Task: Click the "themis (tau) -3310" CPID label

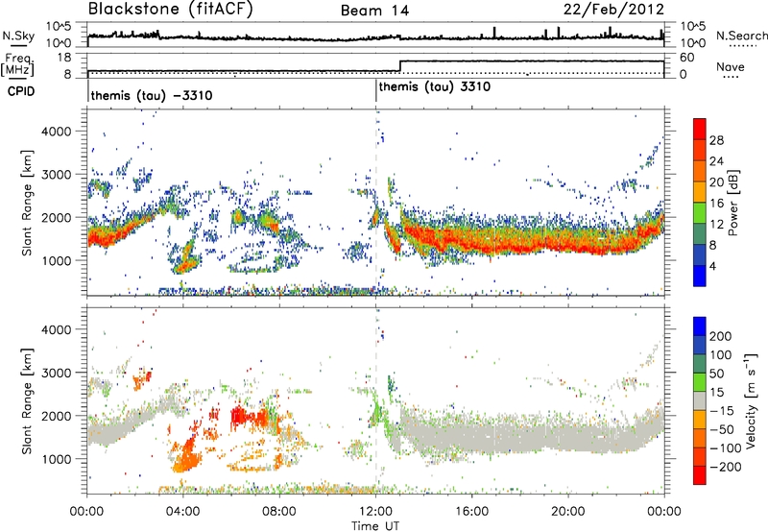Action: [152, 95]
